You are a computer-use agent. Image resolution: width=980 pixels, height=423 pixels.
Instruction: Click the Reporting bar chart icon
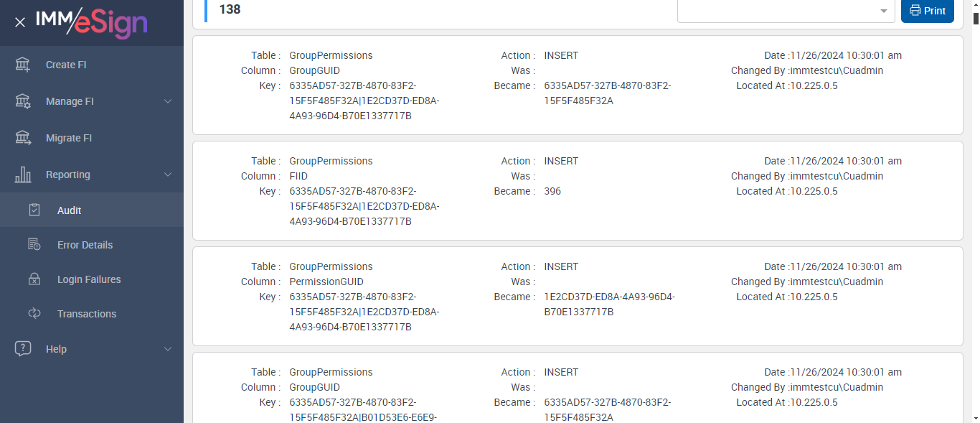[x=23, y=175]
